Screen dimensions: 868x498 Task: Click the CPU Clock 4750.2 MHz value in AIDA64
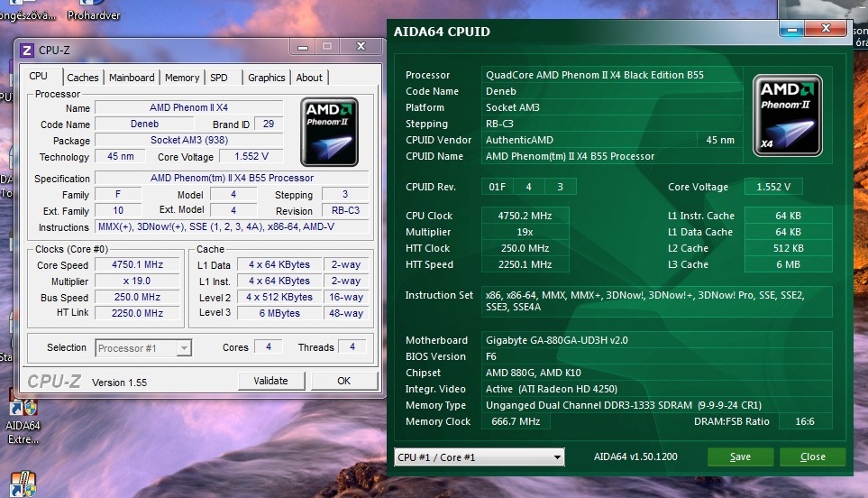tap(525, 216)
